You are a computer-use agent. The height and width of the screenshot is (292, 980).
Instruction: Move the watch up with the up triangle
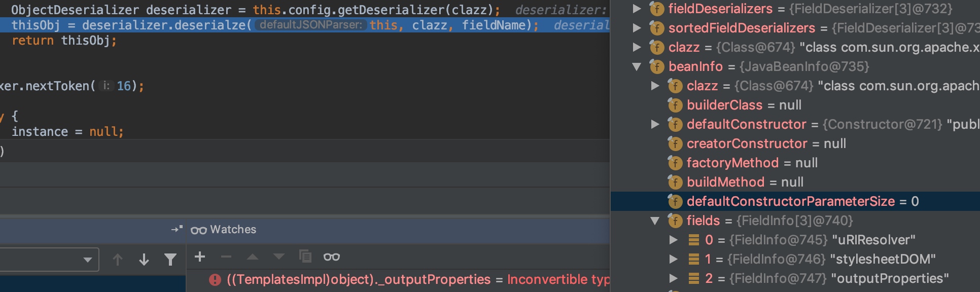[x=253, y=257]
